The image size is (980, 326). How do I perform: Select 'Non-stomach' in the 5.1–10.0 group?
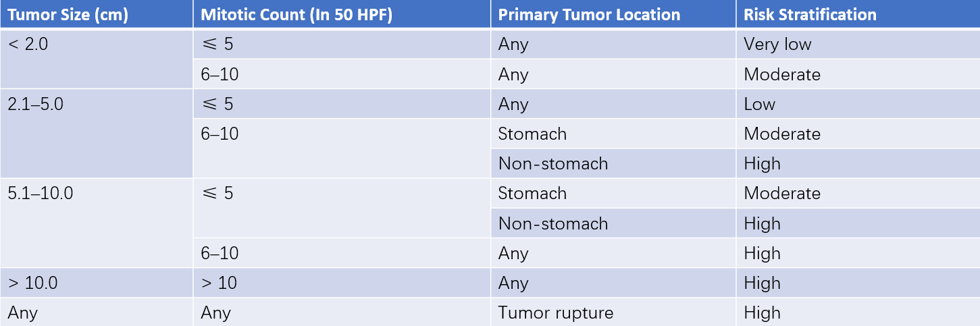point(613,223)
